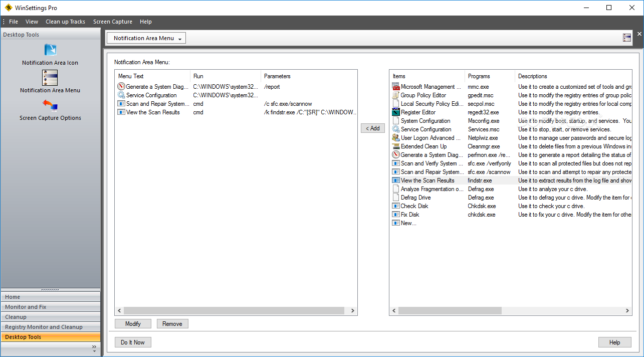Image resolution: width=644 pixels, height=357 pixels.
Task: Select the gpedit.msc program cell
Action: click(x=481, y=95)
